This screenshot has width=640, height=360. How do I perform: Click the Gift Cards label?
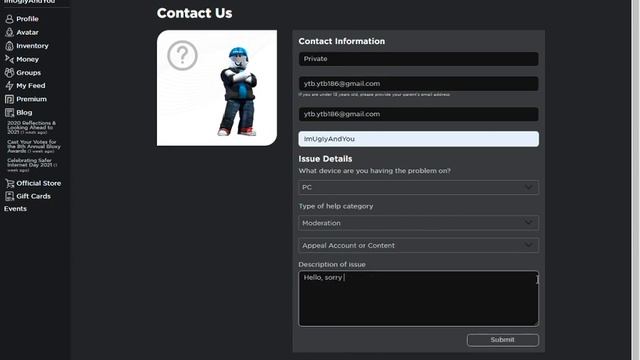pyautogui.click(x=33, y=196)
